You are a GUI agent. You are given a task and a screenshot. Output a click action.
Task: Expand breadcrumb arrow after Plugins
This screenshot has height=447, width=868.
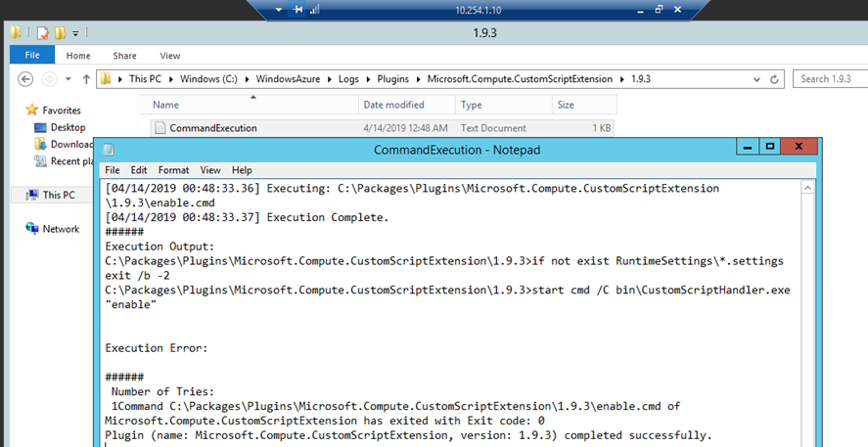tap(418, 79)
